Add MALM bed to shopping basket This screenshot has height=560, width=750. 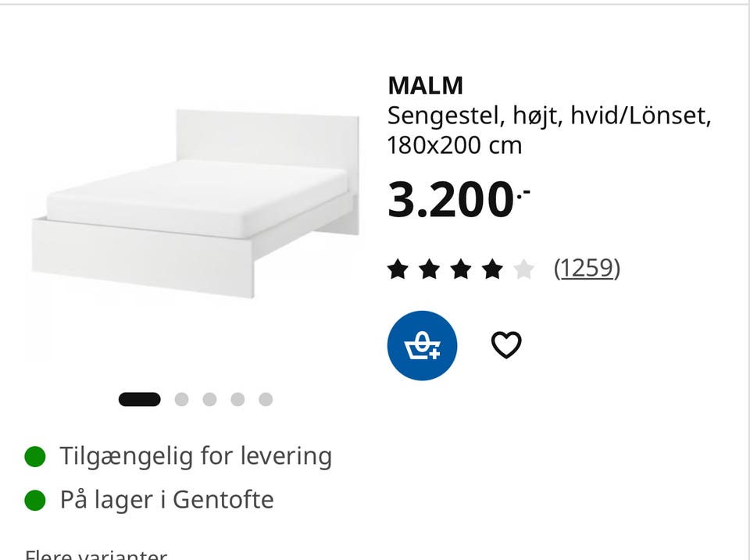422,345
